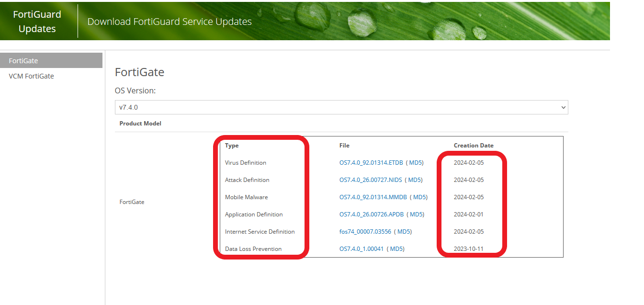Download OS7.4.0_1.00041 data loss prevention file
This screenshot has height=305, width=644.
(x=362, y=249)
